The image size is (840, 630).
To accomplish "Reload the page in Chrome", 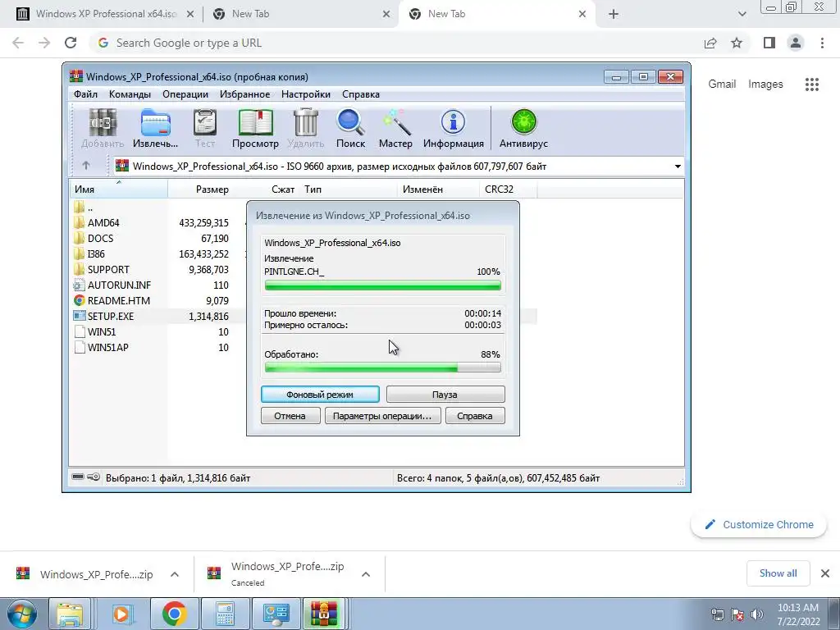I will (x=71, y=43).
